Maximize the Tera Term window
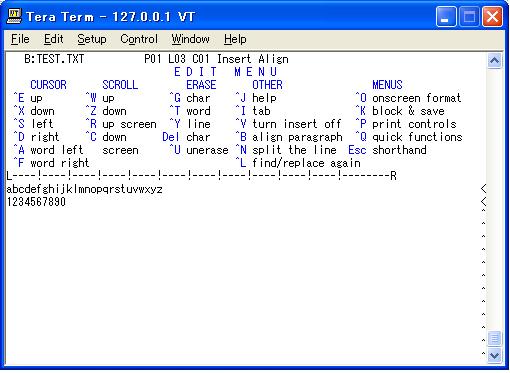The height and width of the screenshot is (373, 510). coord(469,17)
